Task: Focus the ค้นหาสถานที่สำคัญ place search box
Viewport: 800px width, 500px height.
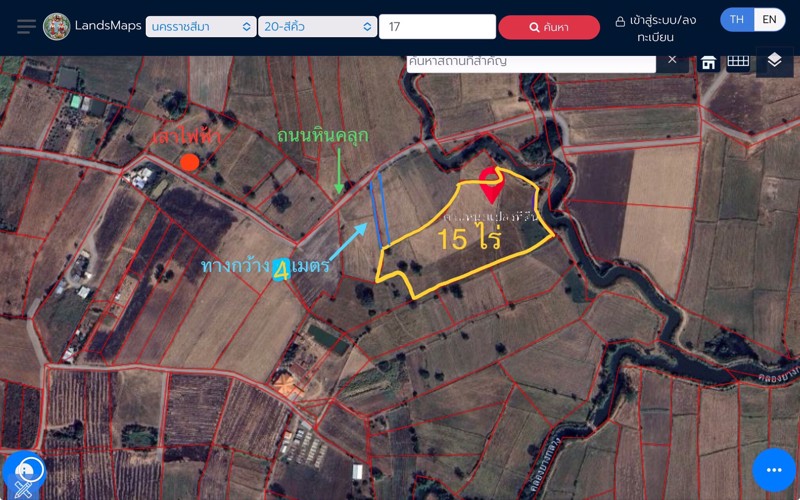Action: 530,61
